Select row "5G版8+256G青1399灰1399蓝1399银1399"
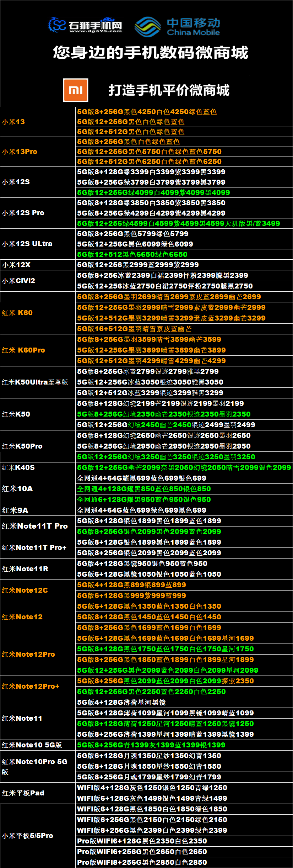Viewport: 293px width, 868px height. coord(184,745)
